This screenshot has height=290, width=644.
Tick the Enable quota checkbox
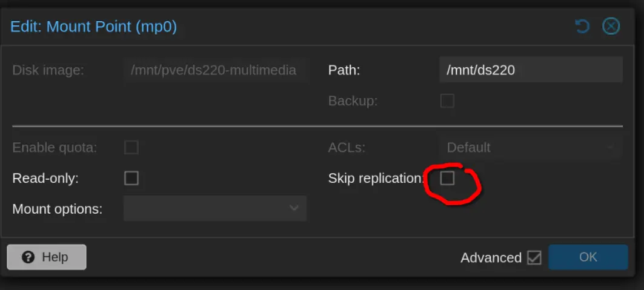click(x=131, y=147)
